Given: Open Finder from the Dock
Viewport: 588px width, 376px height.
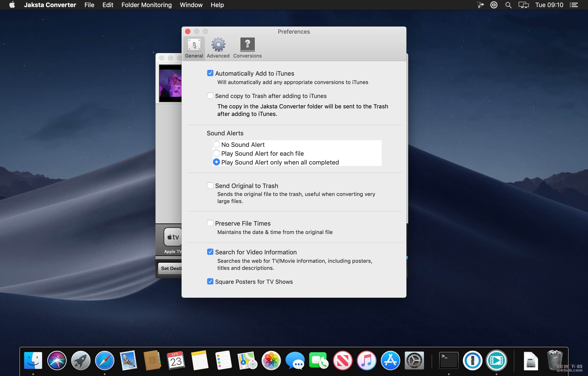Looking at the screenshot, I should point(33,360).
